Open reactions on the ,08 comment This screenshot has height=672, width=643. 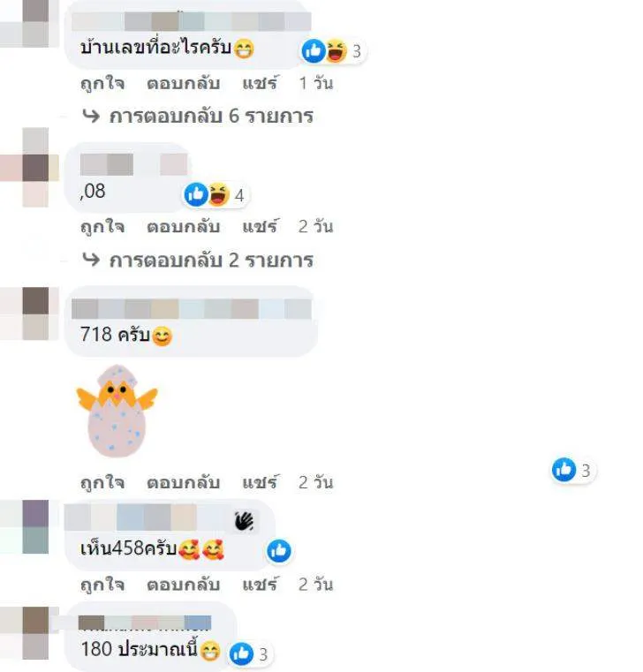pyautogui.click(x=216, y=195)
